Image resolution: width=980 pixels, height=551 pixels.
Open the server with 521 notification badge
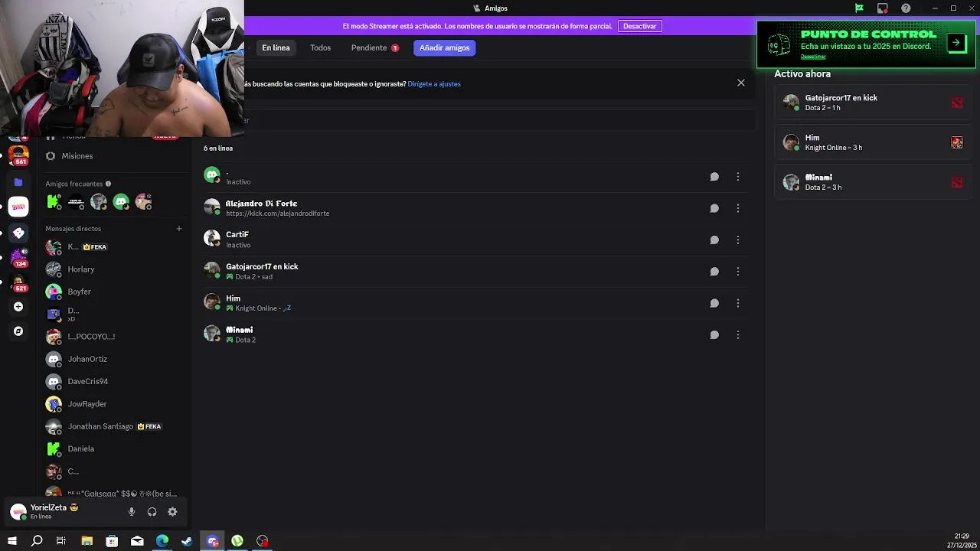point(18,282)
